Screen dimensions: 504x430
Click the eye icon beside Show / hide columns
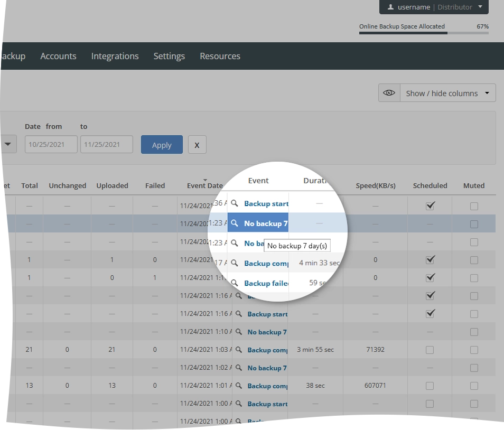(389, 93)
